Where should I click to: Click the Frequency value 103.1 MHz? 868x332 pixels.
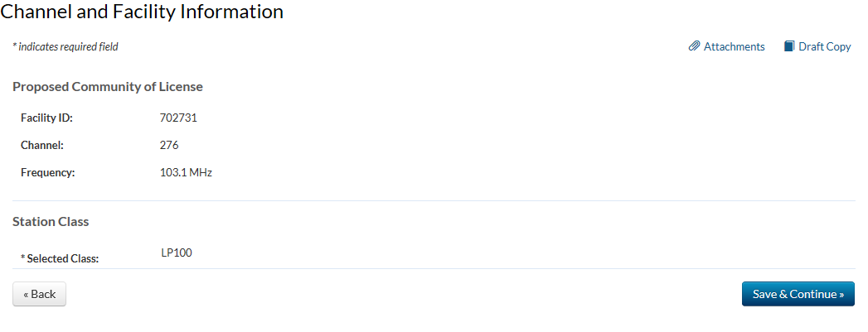(x=186, y=172)
